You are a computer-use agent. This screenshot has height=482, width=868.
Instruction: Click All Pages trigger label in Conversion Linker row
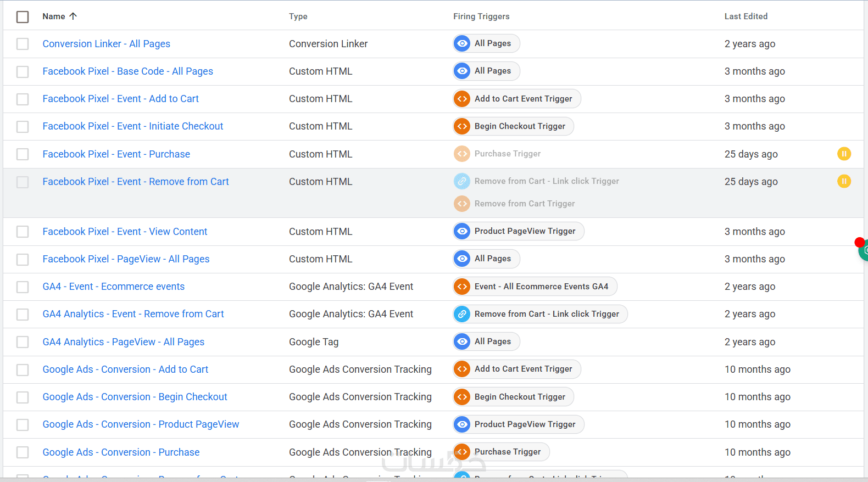pyautogui.click(x=493, y=43)
